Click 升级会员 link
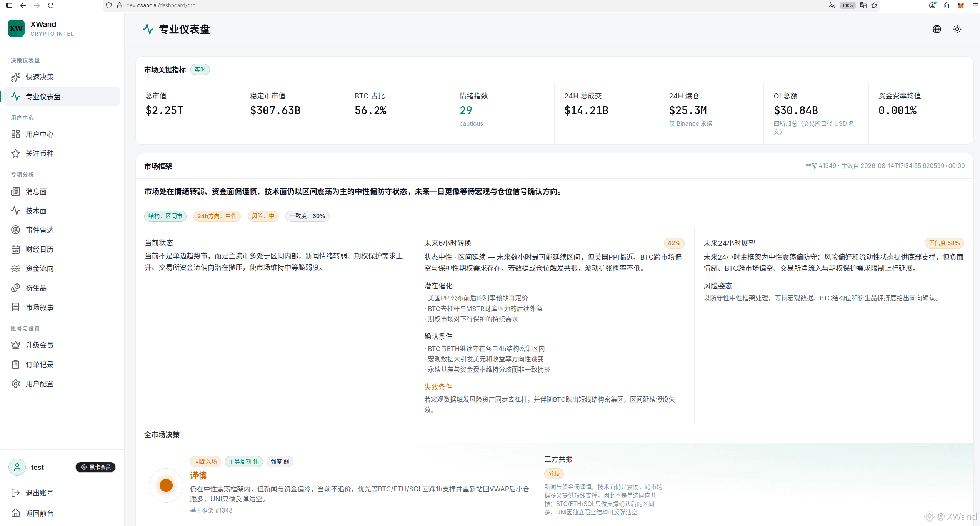 click(x=62, y=345)
